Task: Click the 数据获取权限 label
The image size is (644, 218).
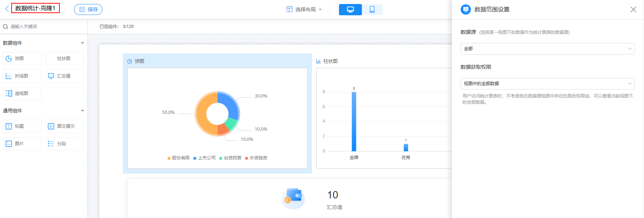Action: (x=476, y=67)
